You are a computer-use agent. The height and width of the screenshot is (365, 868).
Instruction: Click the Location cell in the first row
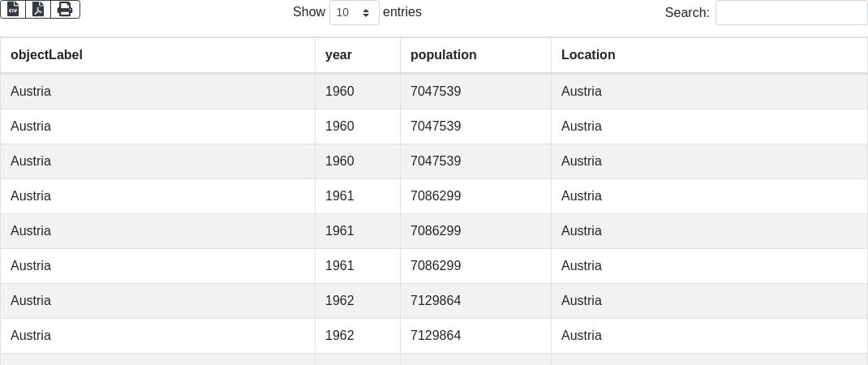(582, 92)
